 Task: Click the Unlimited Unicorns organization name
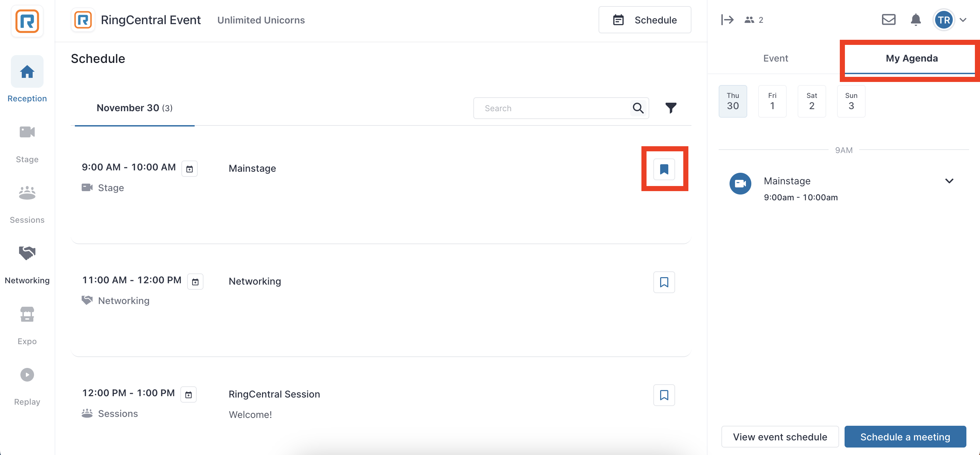[x=261, y=20]
